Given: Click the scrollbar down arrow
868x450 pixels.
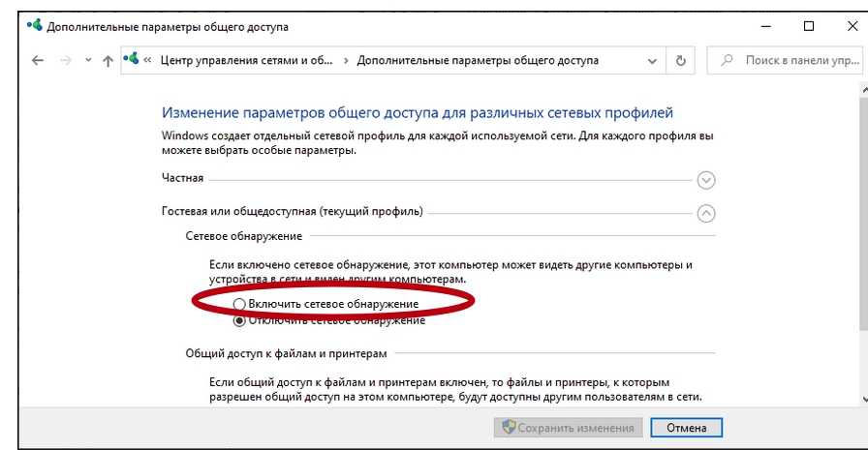Looking at the screenshot, I should click(x=862, y=399).
